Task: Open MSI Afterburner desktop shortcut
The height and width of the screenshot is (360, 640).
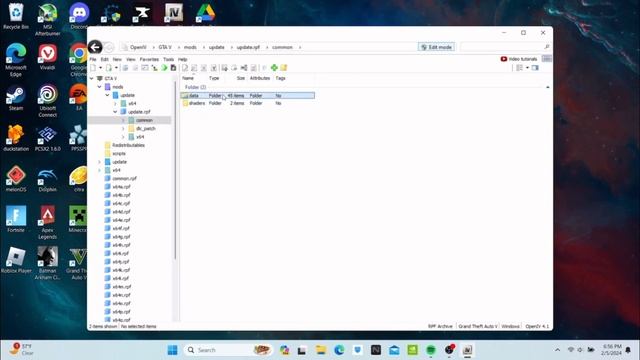Action: click(x=47, y=20)
